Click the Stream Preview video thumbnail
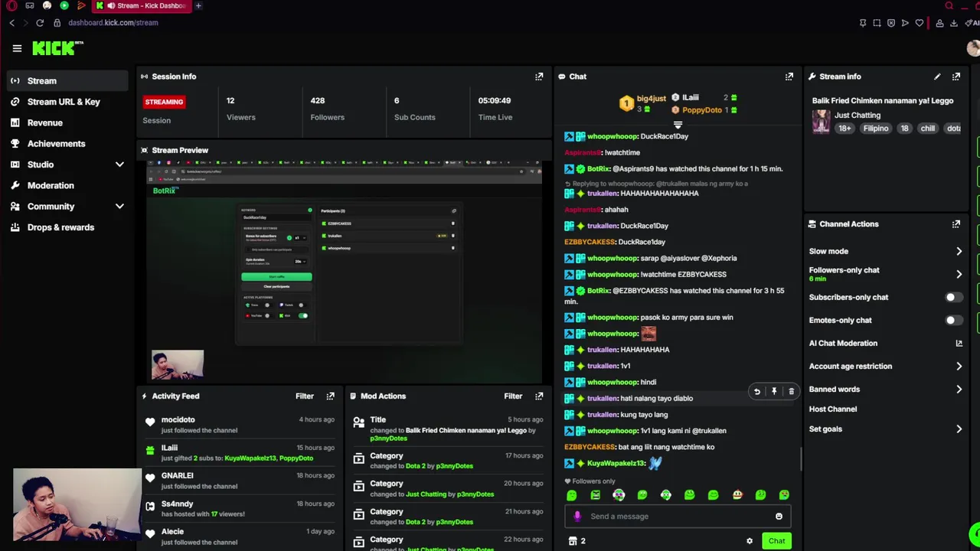 pos(344,271)
